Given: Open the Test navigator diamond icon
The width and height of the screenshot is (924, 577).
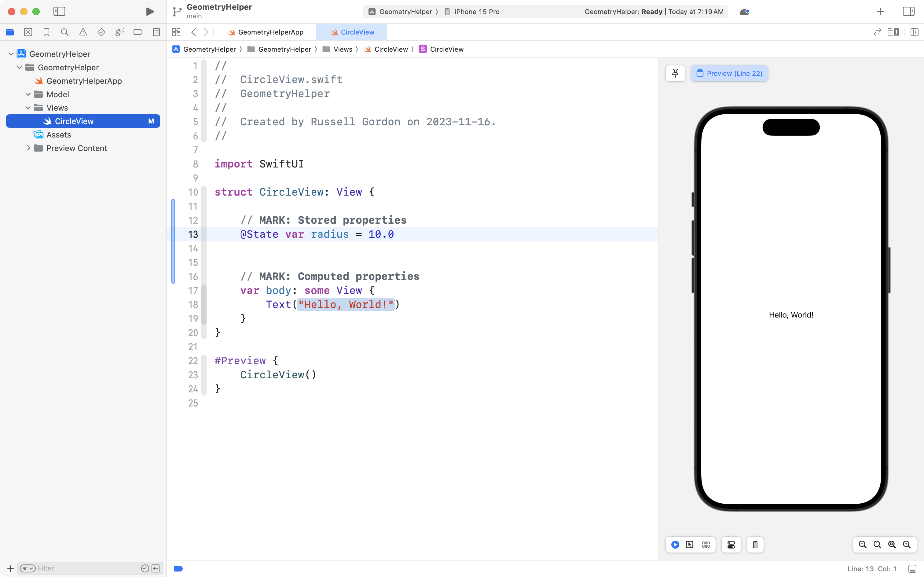Looking at the screenshot, I should (101, 32).
